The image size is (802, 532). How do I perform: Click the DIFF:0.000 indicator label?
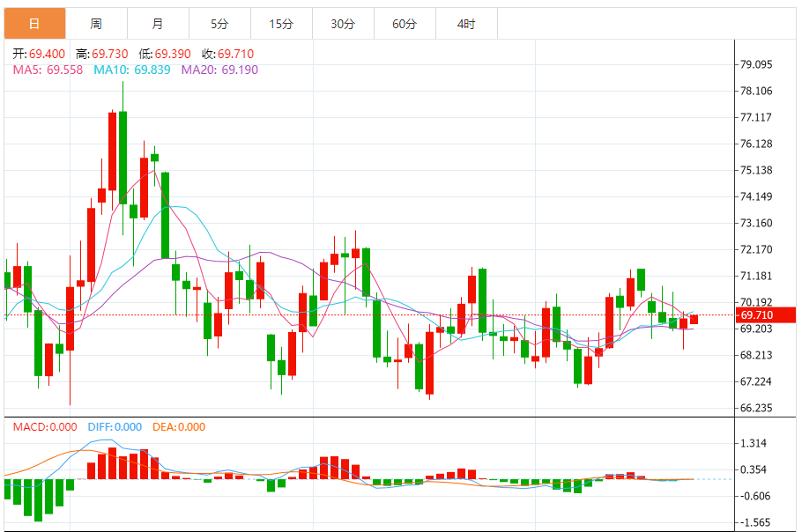[x=115, y=426]
